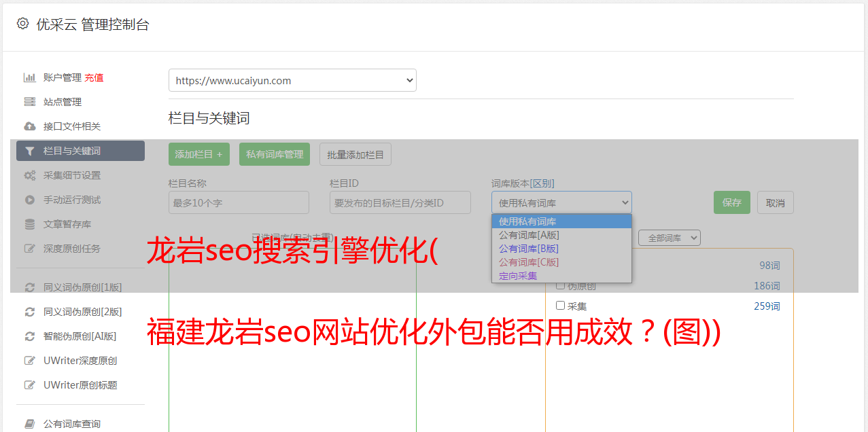Open 智能伪原创[AI版] in the sidebar
Image resolution: width=868 pixels, height=432 pixels.
click(x=80, y=336)
